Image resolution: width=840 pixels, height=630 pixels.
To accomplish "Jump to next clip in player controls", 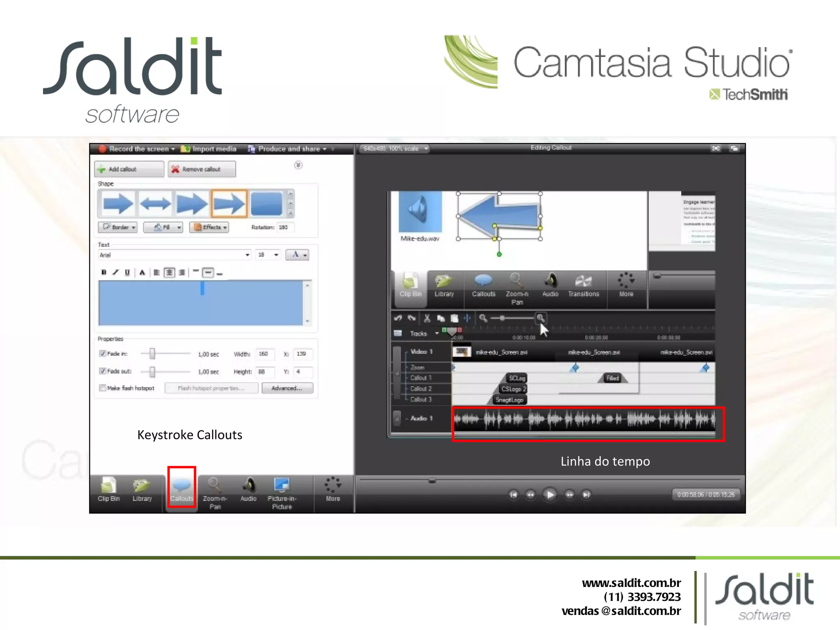I will pos(587,495).
